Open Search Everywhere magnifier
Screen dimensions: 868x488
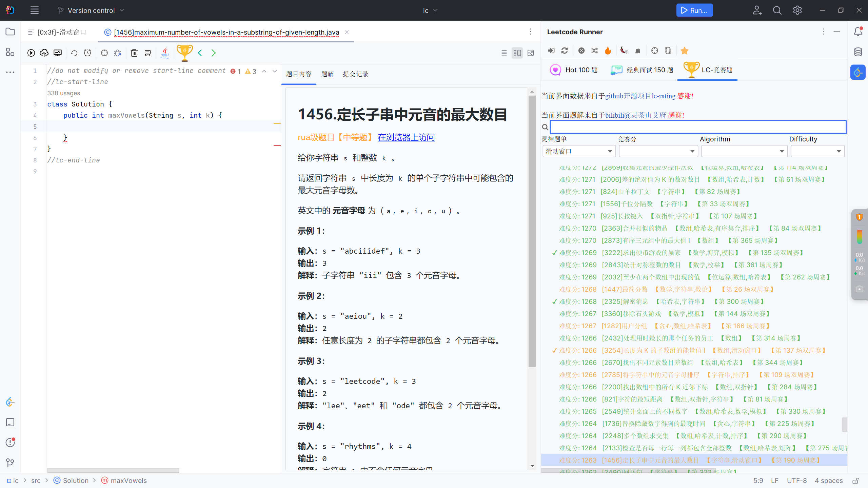click(777, 11)
